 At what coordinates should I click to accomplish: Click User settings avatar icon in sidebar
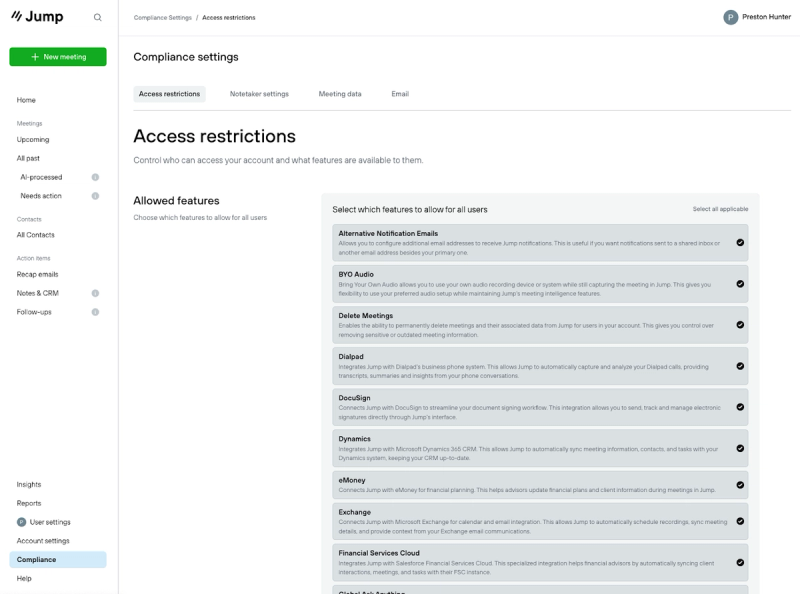pyautogui.click(x=21, y=522)
